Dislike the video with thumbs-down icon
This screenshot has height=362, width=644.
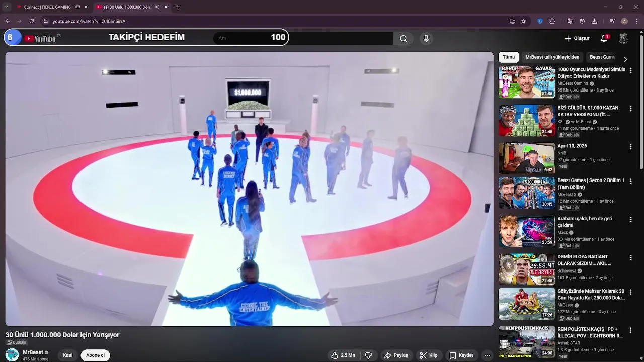(368, 355)
